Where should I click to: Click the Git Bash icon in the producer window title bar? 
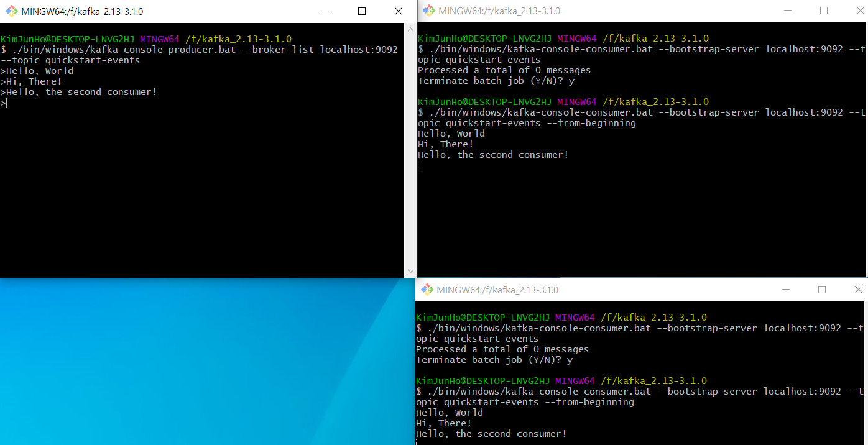click(x=11, y=11)
